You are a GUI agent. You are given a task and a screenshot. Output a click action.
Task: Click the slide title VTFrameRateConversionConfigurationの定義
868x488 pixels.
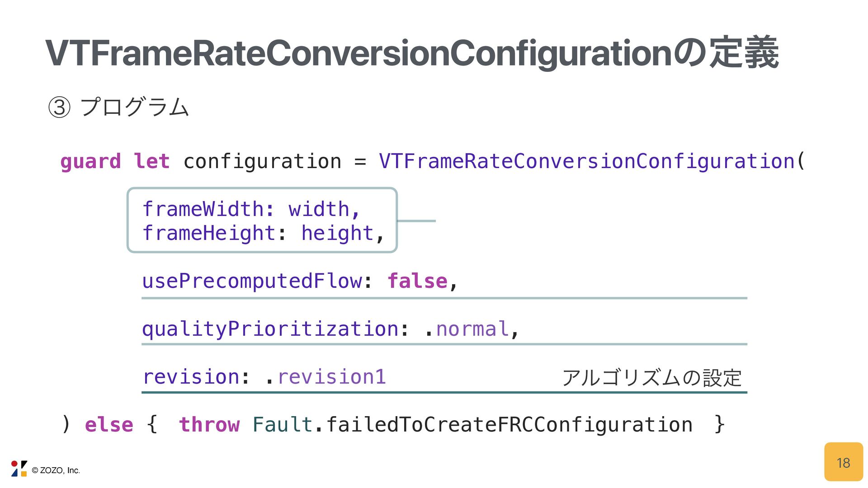(x=412, y=53)
